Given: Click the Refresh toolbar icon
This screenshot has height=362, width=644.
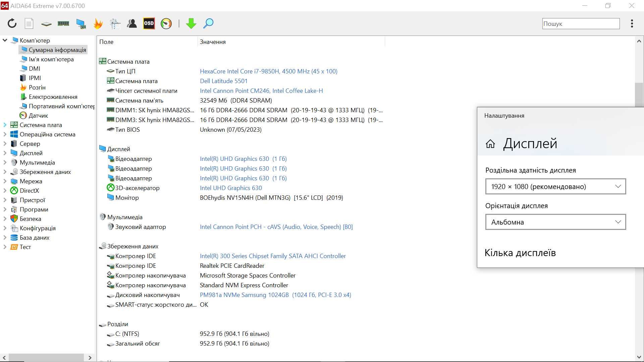Looking at the screenshot, I should tap(12, 23).
